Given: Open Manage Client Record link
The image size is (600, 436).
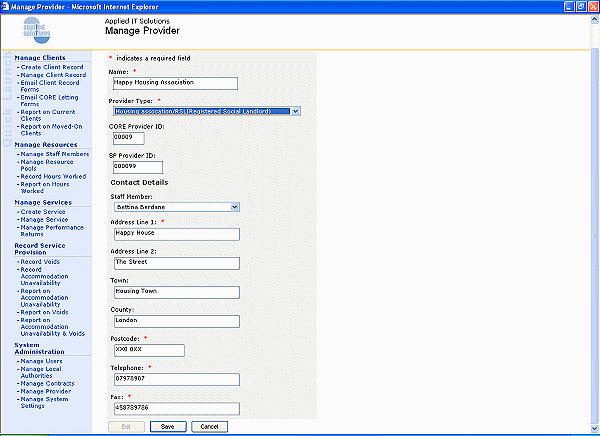Looking at the screenshot, I should pyautogui.click(x=53, y=75).
